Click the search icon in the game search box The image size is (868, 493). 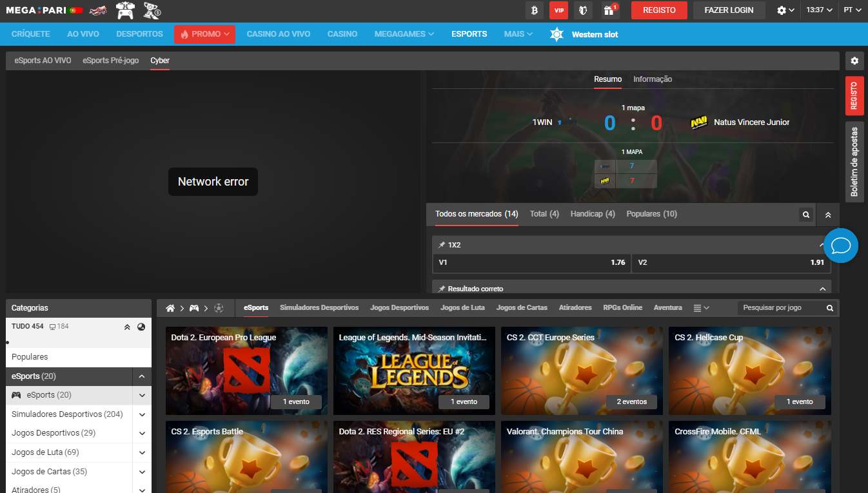pyautogui.click(x=830, y=308)
